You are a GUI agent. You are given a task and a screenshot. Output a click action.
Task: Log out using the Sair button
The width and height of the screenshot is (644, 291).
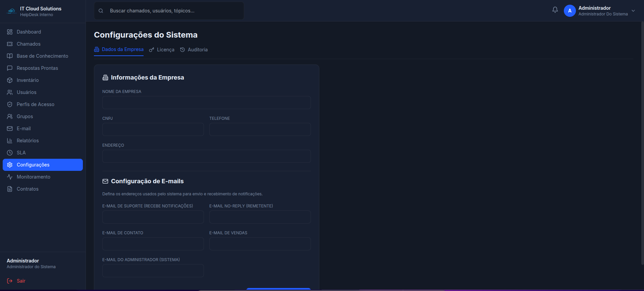16,281
